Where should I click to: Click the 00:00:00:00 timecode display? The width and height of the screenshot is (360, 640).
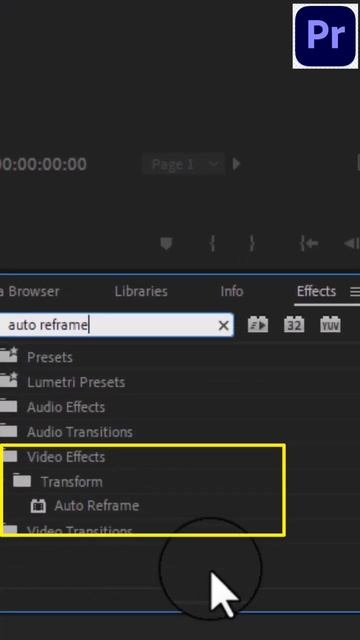point(43,164)
